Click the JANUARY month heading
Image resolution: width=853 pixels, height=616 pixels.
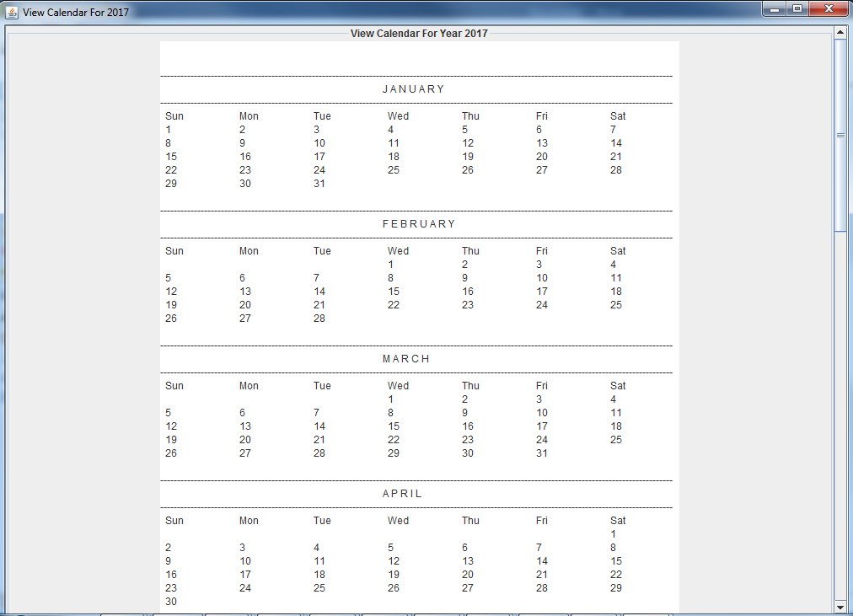coord(413,89)
